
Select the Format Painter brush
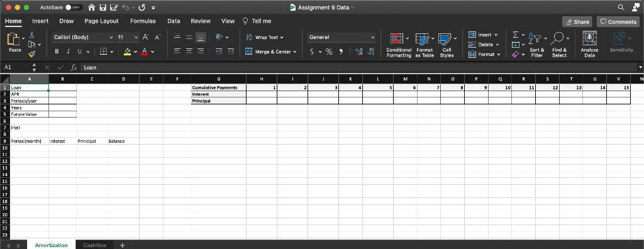coord(31,54)
